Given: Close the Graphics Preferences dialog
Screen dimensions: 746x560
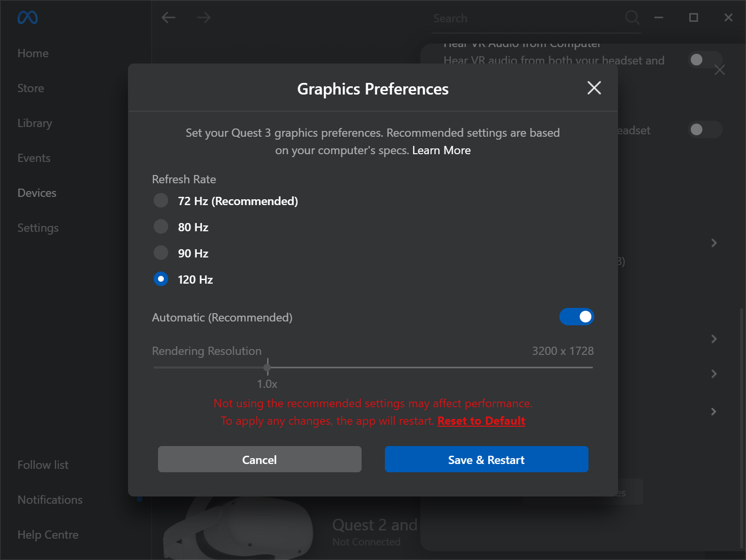Looking at the screenshot, I should (x=594, y=88).
